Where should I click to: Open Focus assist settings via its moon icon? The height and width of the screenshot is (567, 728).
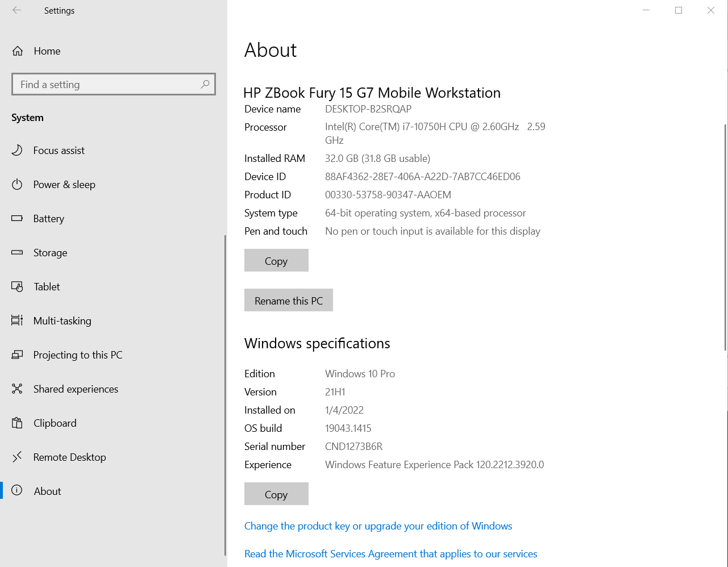point(18,150)
